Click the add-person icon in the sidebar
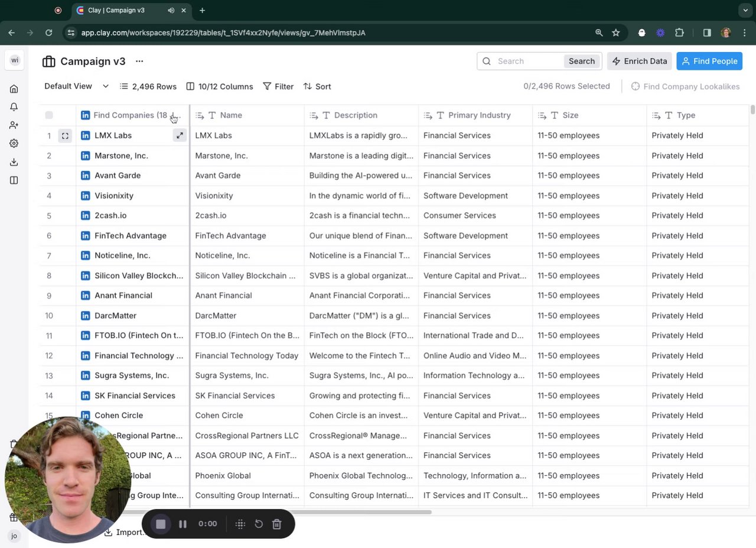The width and height of the screenshot is (756, 548). point(14,125)
